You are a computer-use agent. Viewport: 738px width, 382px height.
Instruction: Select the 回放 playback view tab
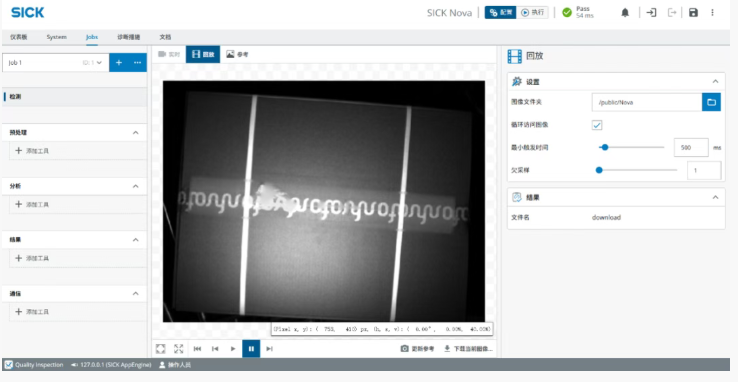pos(203,54)
